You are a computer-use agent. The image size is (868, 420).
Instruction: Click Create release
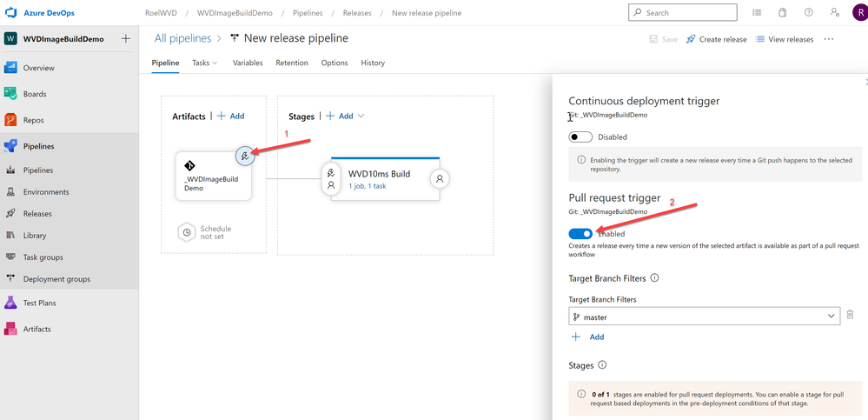click(x=716, y=39)
